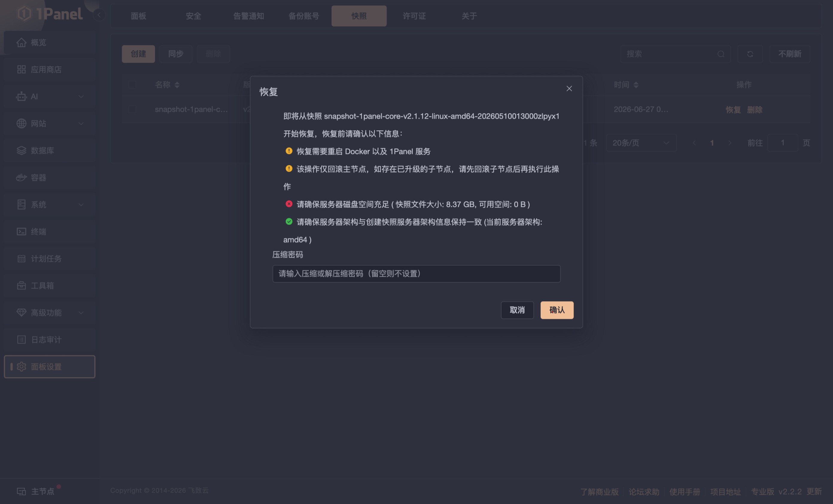The image size is (833, 504).
Task: Click the AI robot sidebar icon
Action: click(21, 97)
